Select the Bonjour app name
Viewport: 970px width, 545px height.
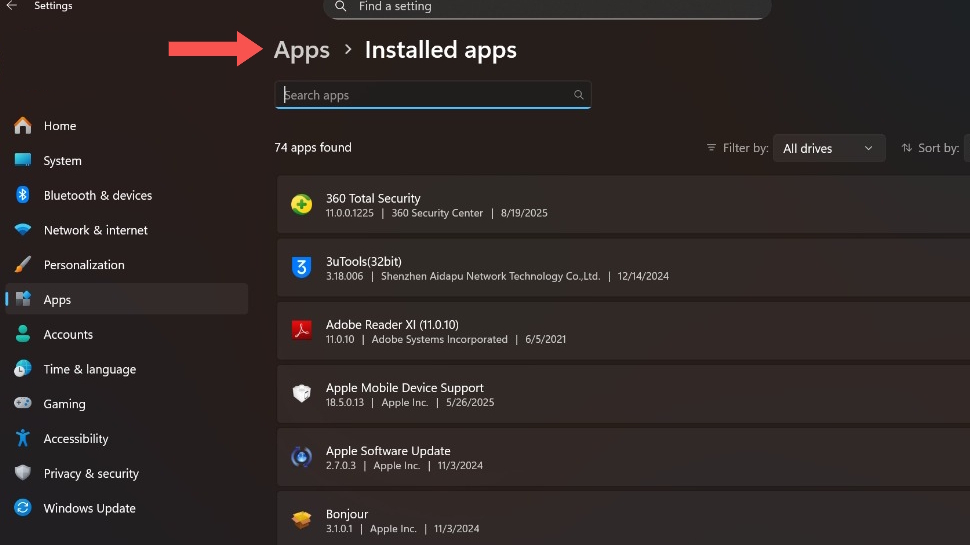click(x=347, y=513)
